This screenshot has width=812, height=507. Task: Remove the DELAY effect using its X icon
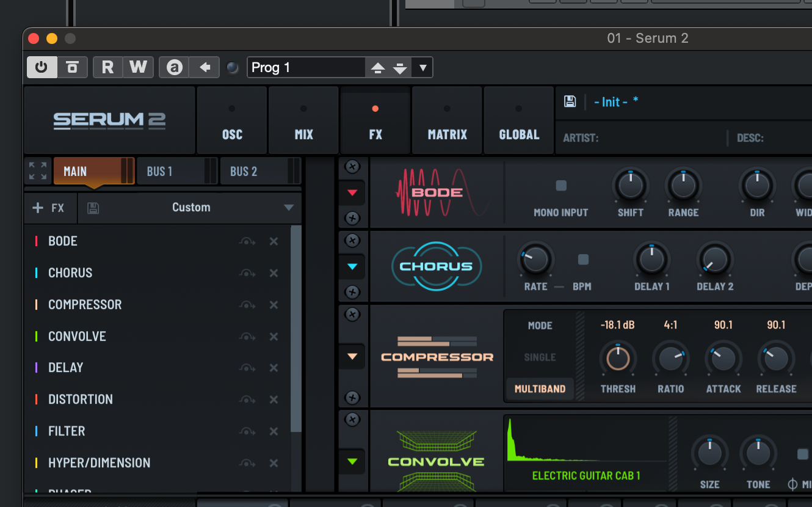point(274,368)
